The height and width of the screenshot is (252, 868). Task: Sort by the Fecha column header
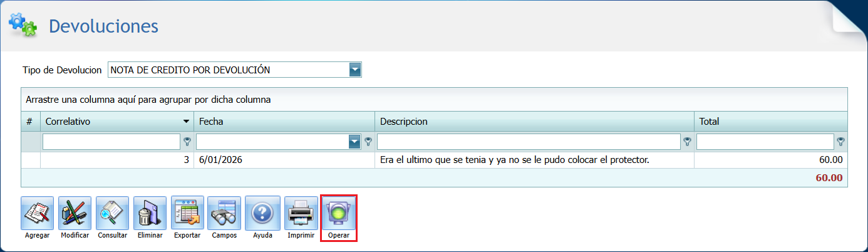[x=284, y=122]
